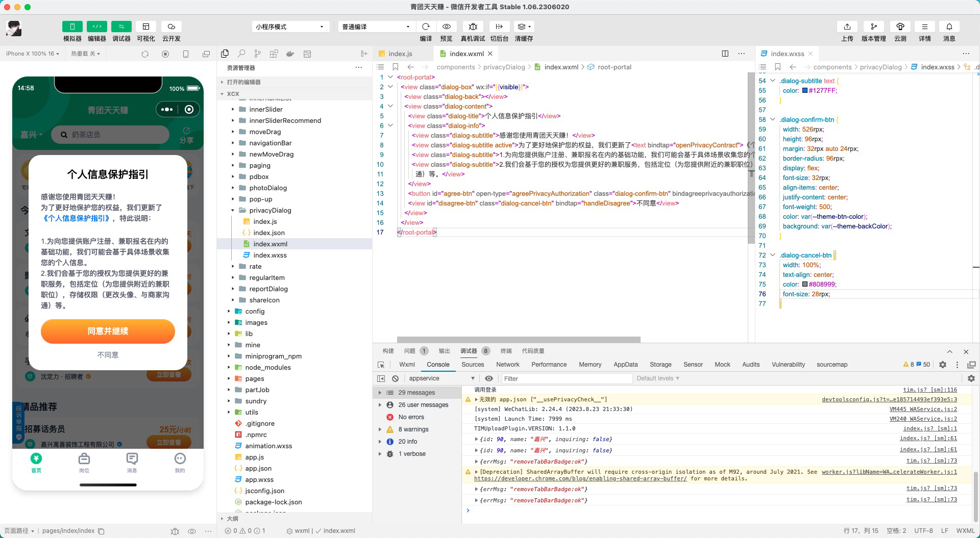Close the index.wxss editor tab

(811, 54)
